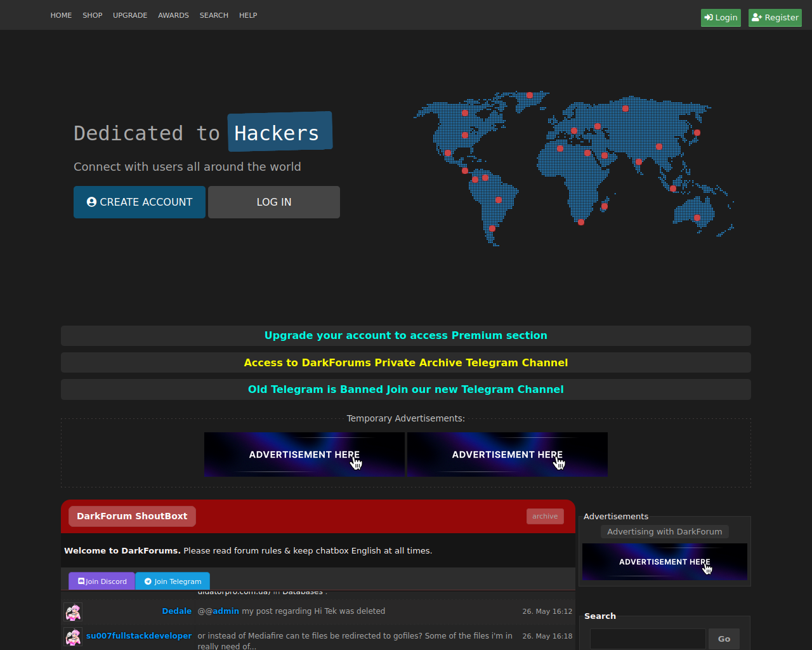Open the HOME nav item
The image size is (812, 650).
point(61,15)
